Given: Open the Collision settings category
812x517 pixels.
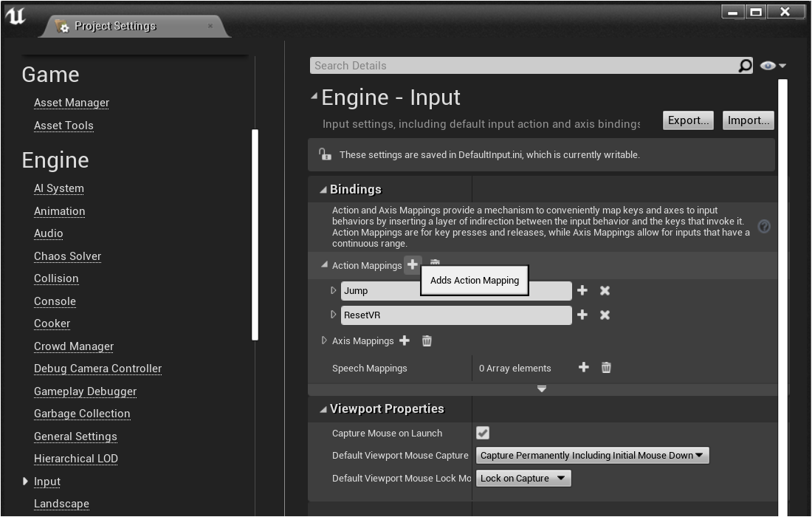Looking at the screenshot, I should 56,278.
